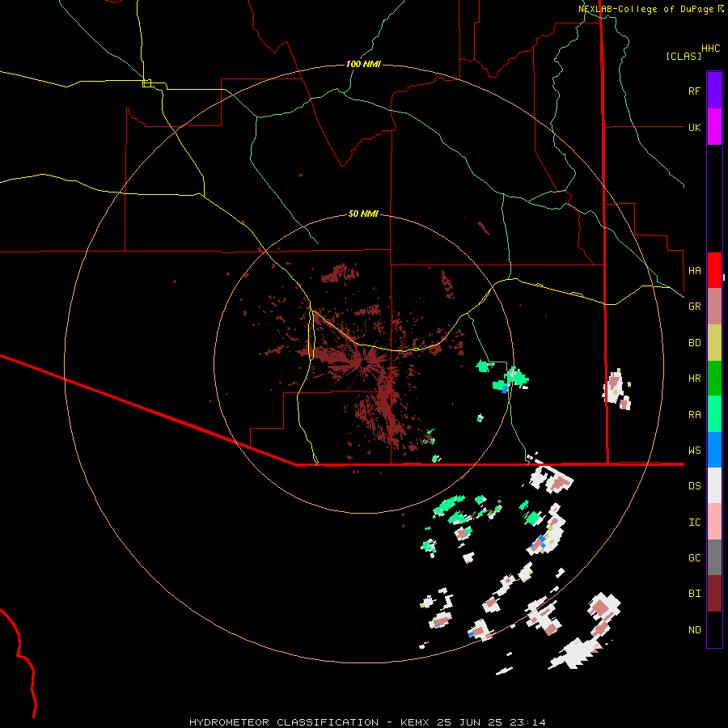Image resolution: width=728 pixels, height=728 pixels.
Task: Select the light pink IC legend swatch
Action: [714, 522]
